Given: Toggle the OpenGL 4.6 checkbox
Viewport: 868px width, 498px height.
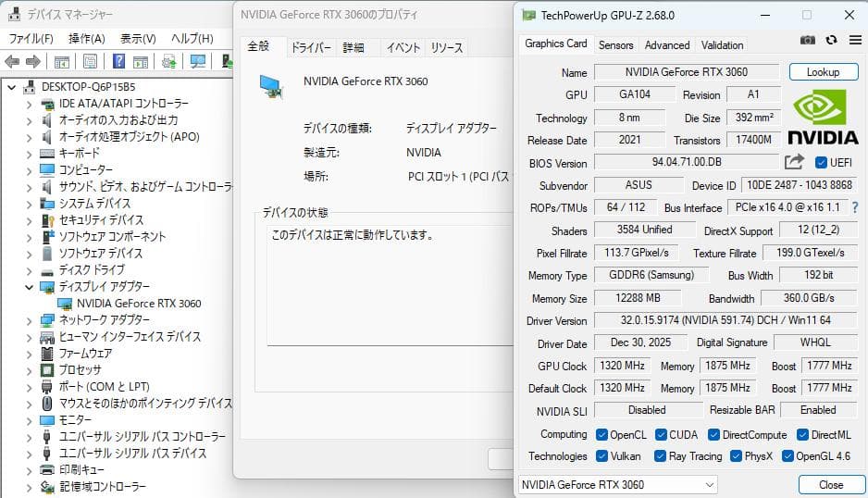Looking at the screenshot, I should pyautogui.click(x=787, y=456).
